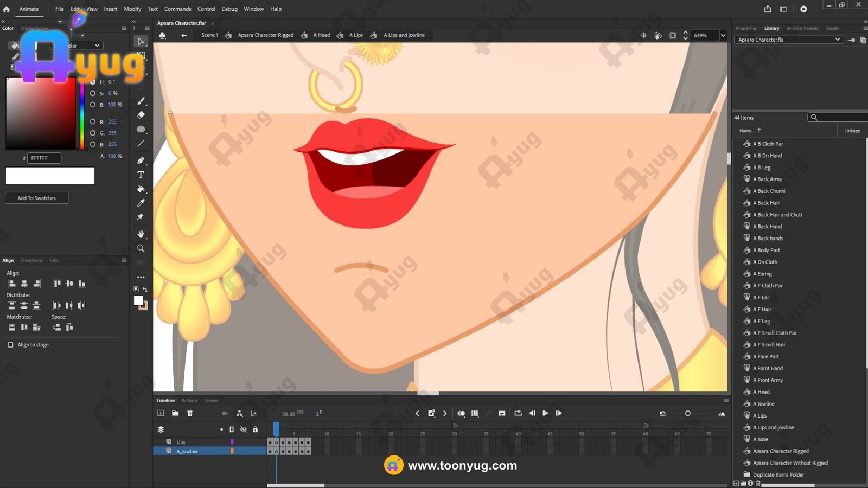Go to next keyframe arrow
The image size is (868, 488).
[445, 413]
